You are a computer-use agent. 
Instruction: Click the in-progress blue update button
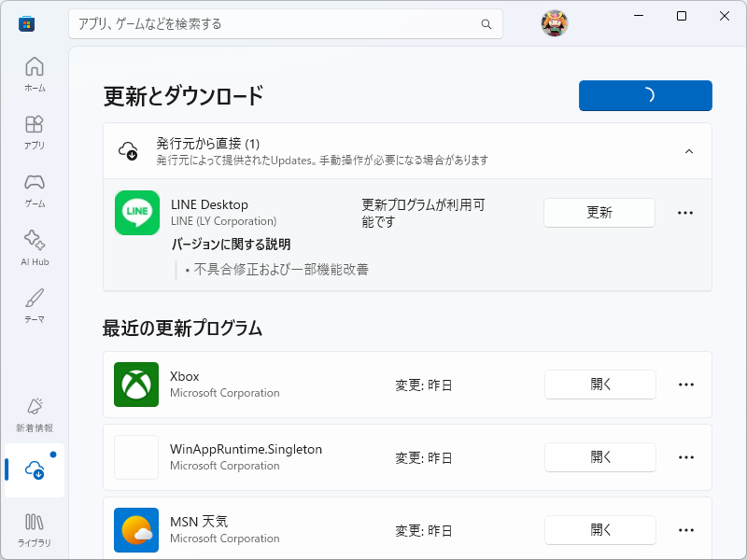pyautogui.click(x=645, y=95)
